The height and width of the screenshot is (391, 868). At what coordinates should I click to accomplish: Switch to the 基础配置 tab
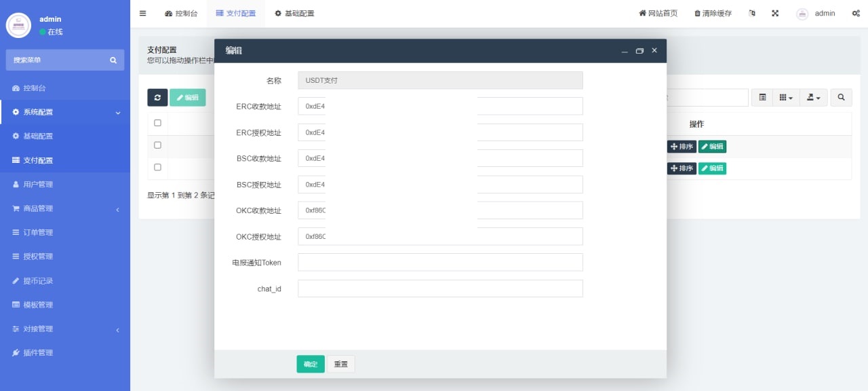(x=294, y=13)
